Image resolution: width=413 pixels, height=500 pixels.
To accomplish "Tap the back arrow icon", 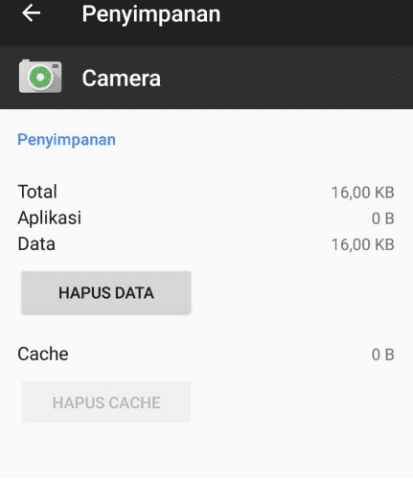I will click(x=31, y=14).
